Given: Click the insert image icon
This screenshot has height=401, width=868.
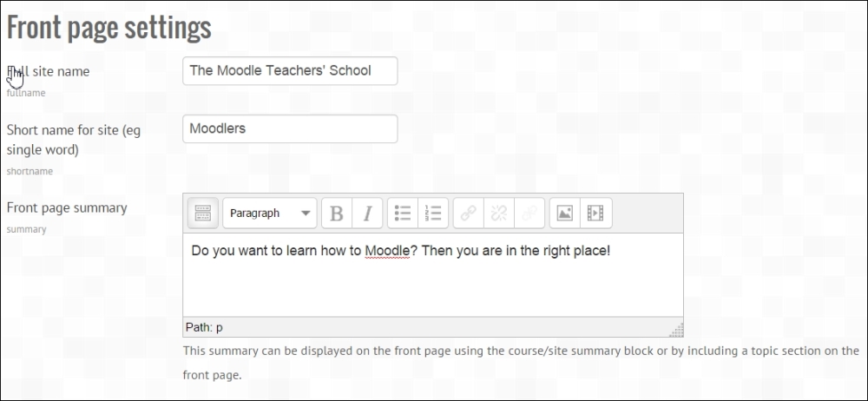Looking at the screenshot, I should pos(565,214).
